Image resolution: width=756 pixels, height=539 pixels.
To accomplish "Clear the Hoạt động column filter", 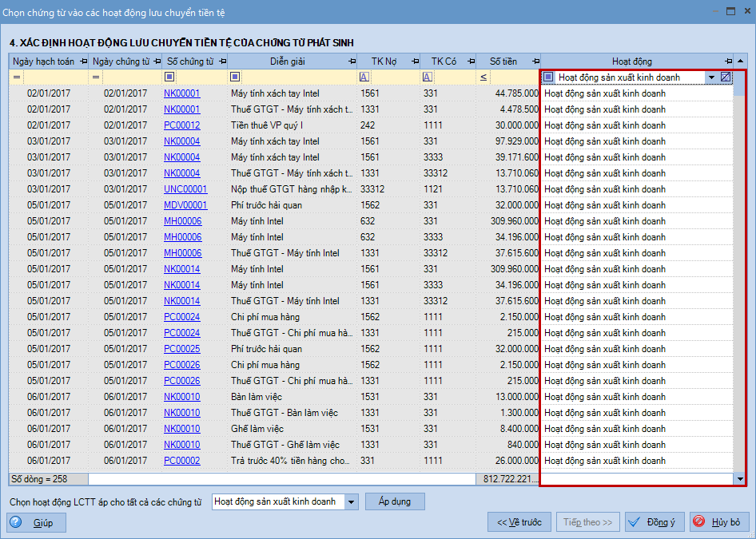I will point(726,77).
